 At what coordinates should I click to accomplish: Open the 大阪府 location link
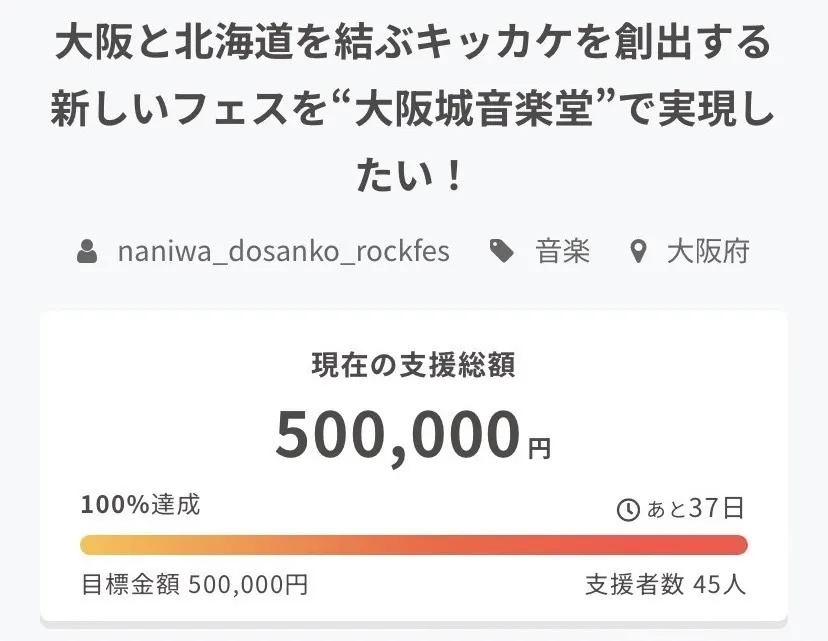[708, 252]
